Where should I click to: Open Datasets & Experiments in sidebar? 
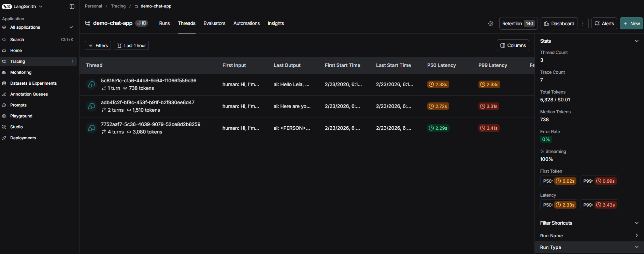click(38, 83)
